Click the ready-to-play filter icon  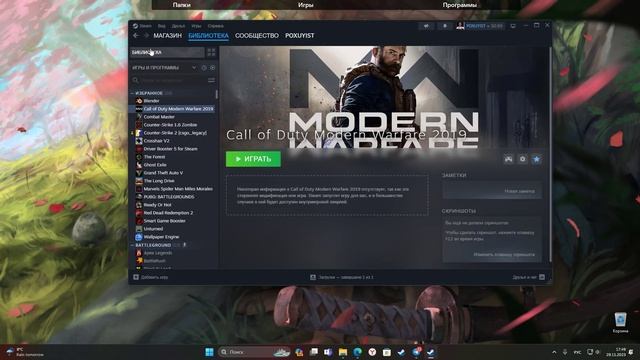212,68
